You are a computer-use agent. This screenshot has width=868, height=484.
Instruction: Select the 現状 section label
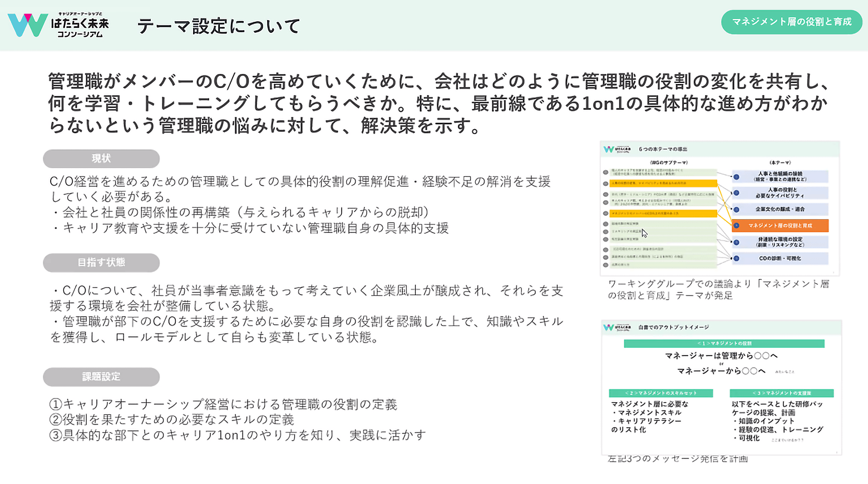(x=101, y=159)
